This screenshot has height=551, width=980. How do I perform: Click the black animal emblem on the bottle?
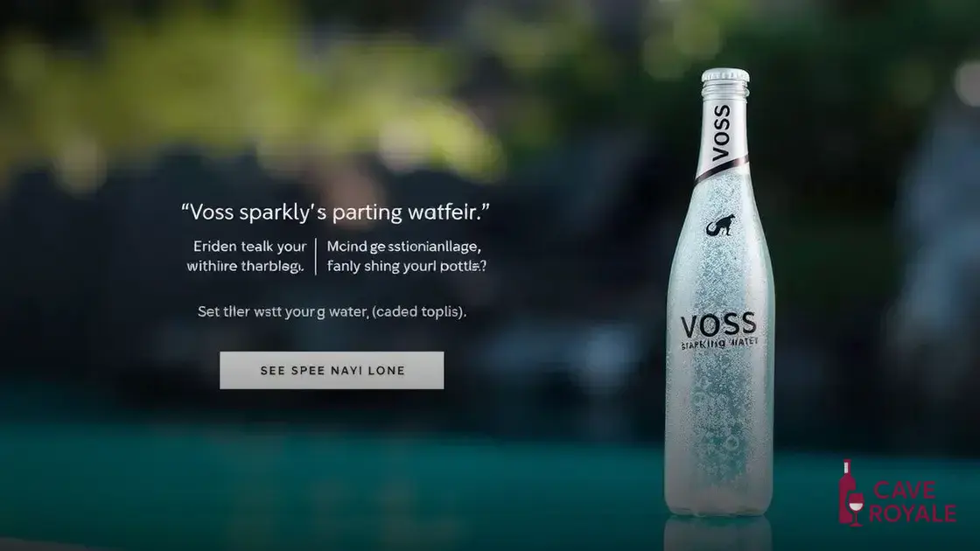click(721, 226)
